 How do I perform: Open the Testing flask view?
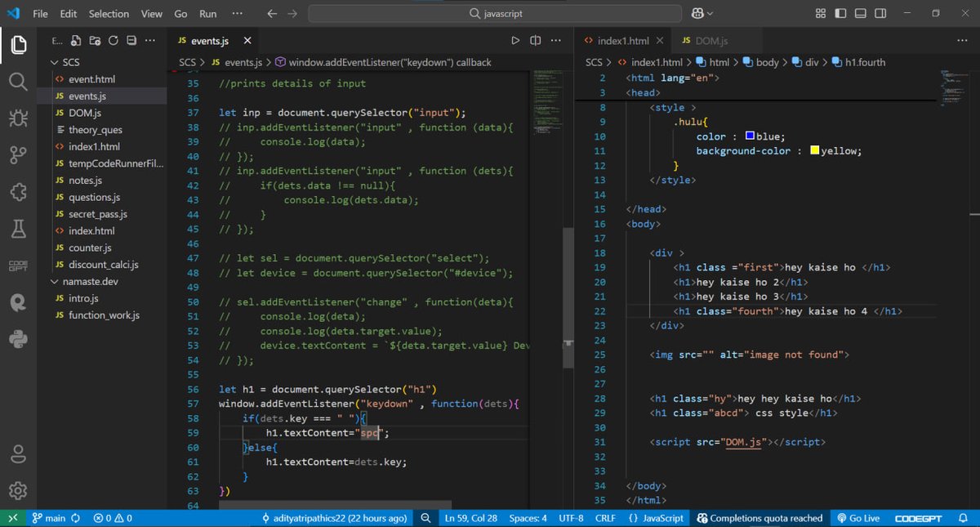[19, 229]
